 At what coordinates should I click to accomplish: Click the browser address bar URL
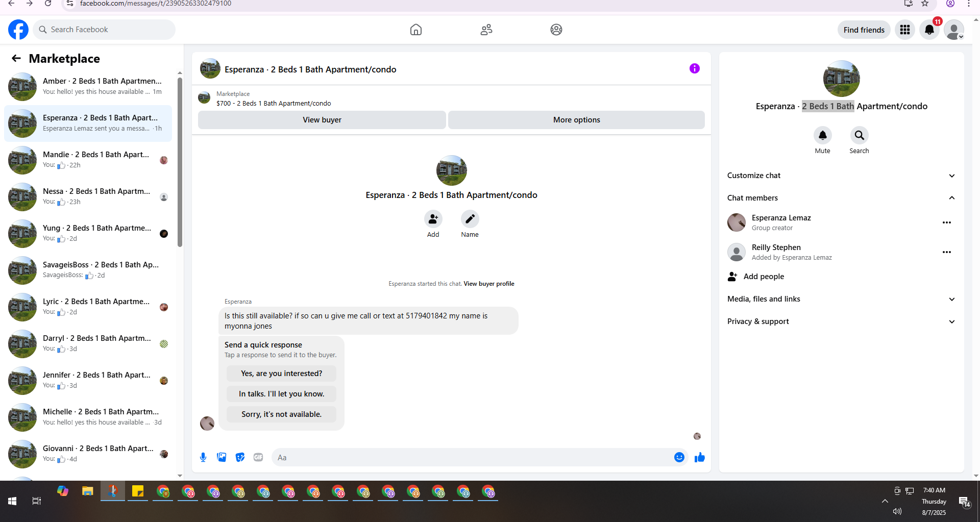click(156, 4)
